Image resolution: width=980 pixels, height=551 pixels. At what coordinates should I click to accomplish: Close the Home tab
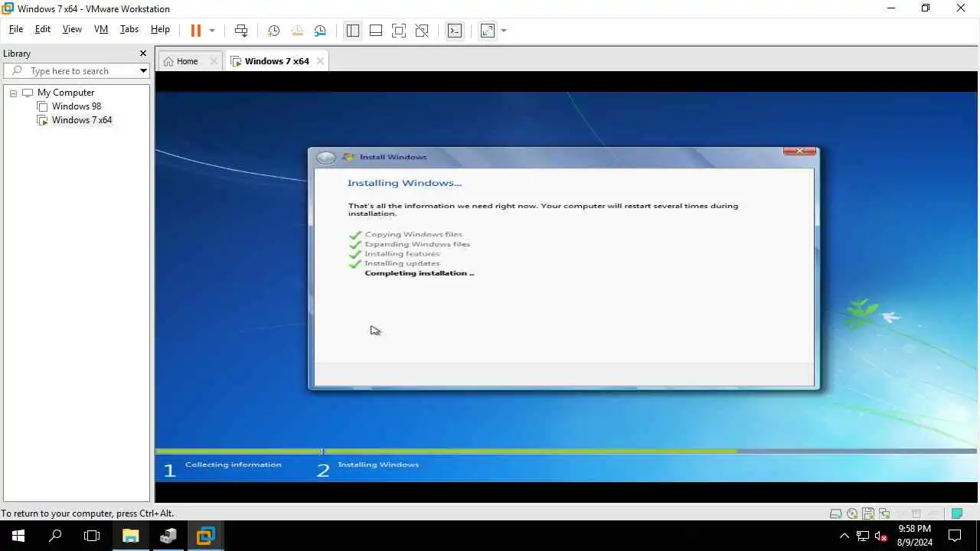click(x=214, y=61)
